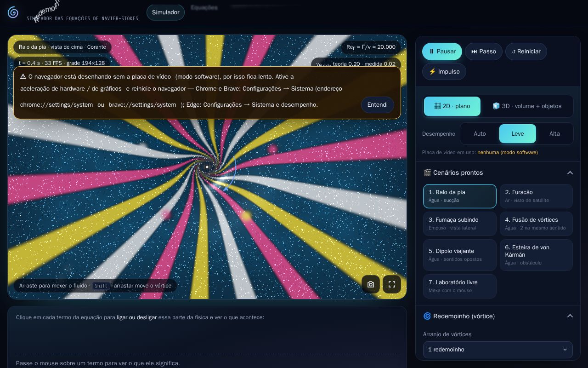The image size is (588, 368).
Task: Click 'ligar ou desligar' highlighted text
Action: [136, 317]
